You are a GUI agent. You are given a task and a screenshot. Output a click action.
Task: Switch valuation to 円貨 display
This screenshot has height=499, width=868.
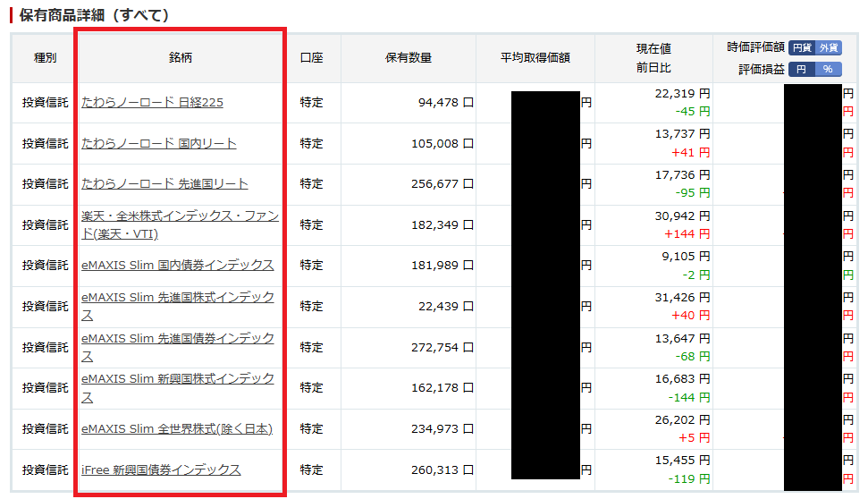click(802, 47)
